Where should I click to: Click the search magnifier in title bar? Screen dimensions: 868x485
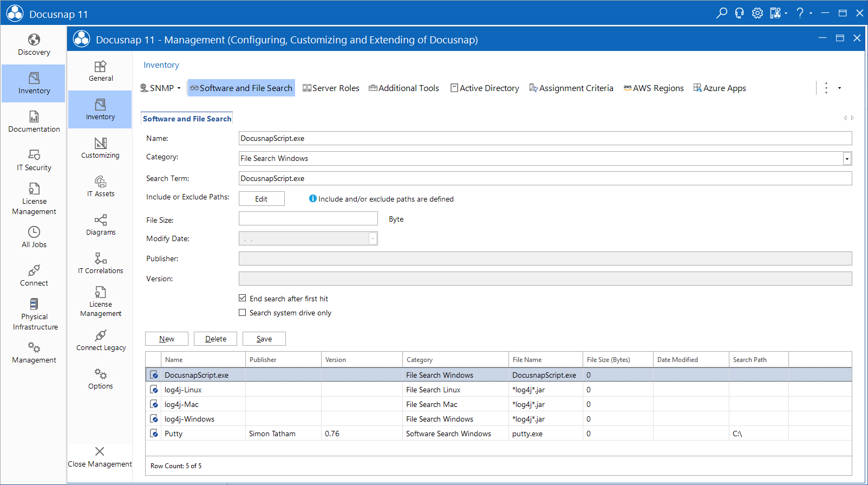point(721,13)
